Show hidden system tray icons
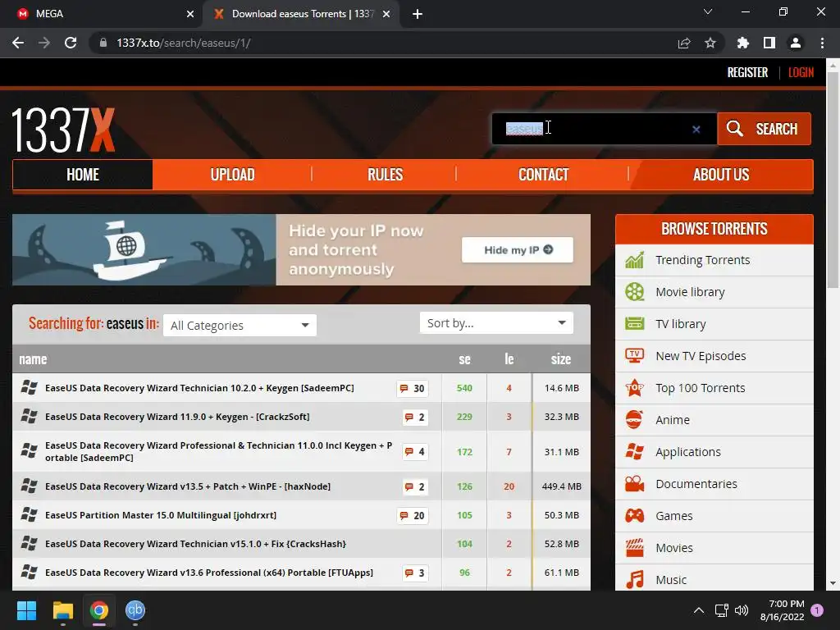The image size is (840, 630). (699, 610)
